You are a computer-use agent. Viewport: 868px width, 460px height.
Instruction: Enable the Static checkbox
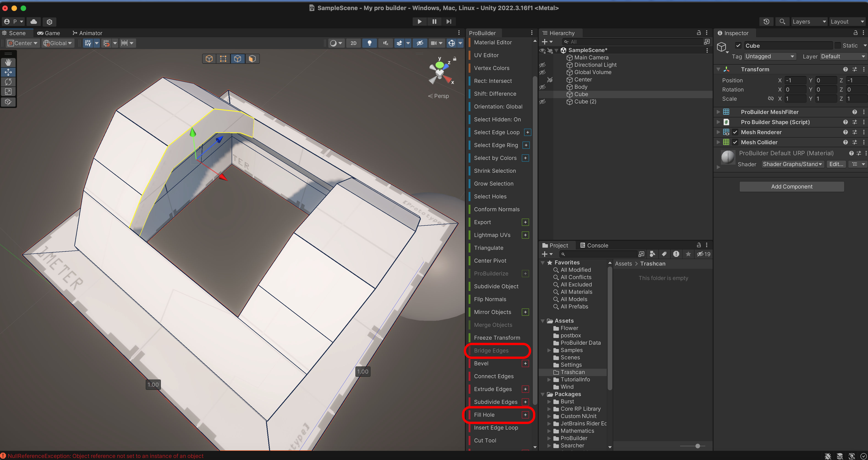click(838, 46)
